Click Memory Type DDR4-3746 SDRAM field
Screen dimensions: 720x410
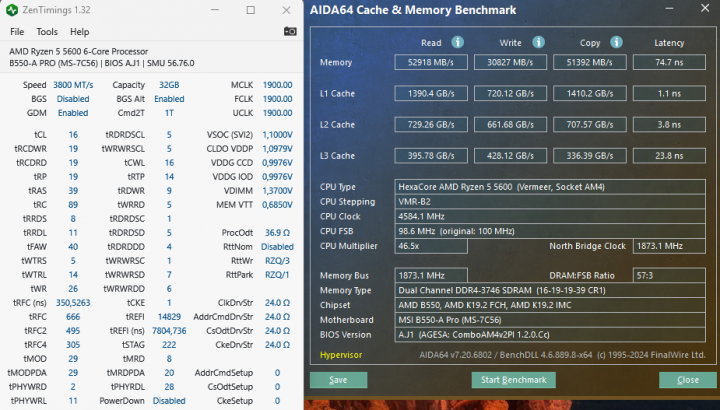[550, 290]
